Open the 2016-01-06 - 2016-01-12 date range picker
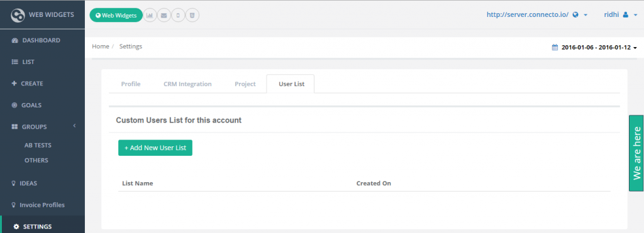The height and width of the screenshot is (233, 644). [594, 47]
